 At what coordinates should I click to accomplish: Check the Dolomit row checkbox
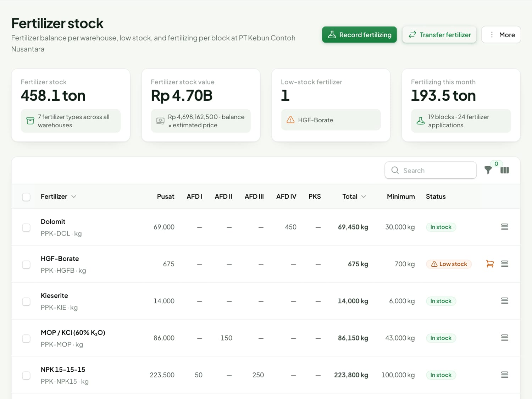tap(26, 227)
